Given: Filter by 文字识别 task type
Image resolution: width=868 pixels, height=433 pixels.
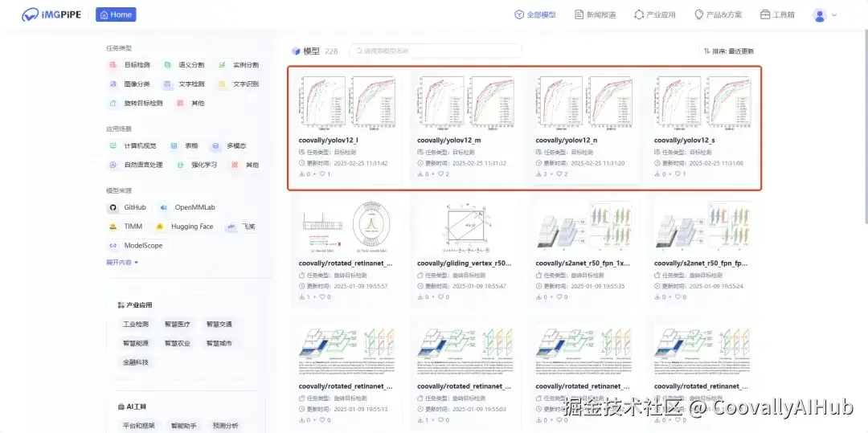Looking at the screenshot, I should (239, 84).
